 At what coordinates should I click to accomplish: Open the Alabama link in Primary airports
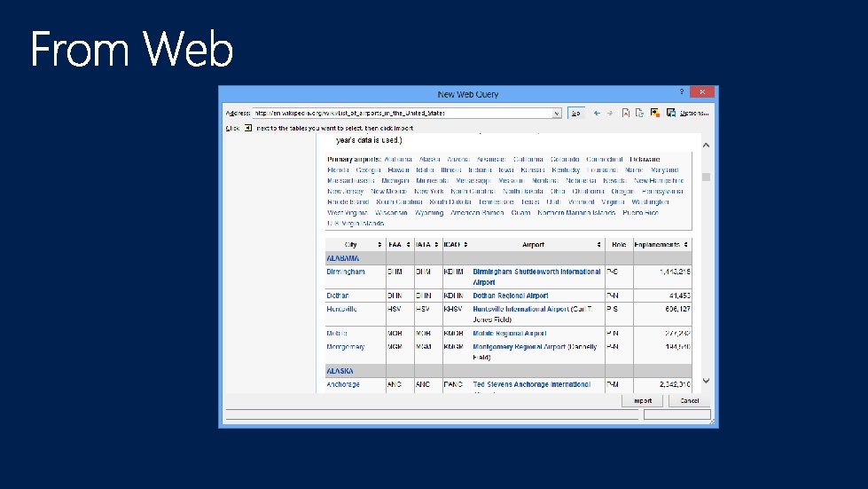398,160
